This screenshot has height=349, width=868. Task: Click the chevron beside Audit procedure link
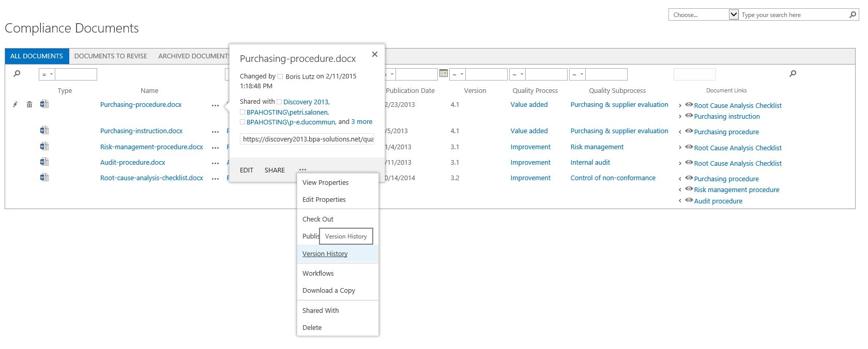pyautogui.click(x=680, y=201)
